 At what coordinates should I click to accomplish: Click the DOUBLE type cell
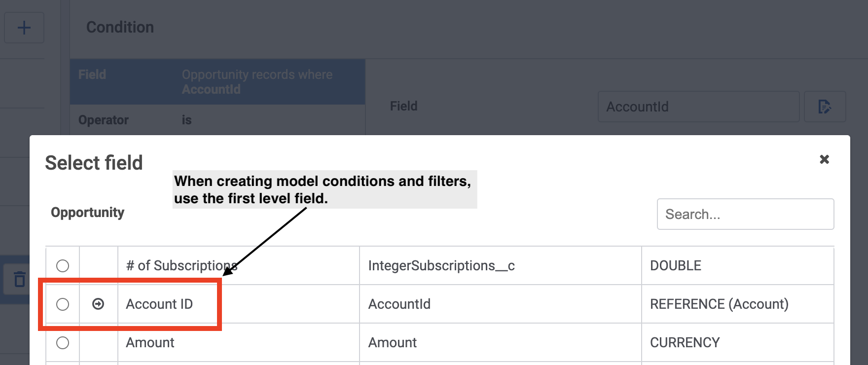675,266
